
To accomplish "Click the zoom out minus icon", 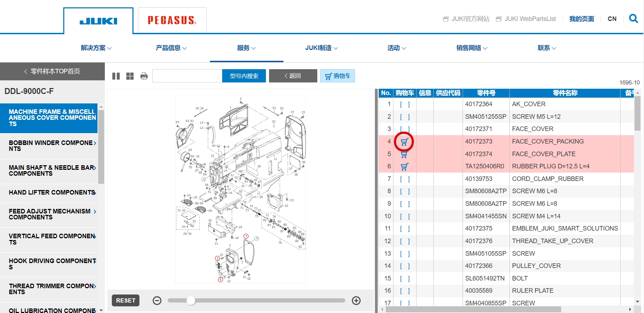I will coord(157,300).
